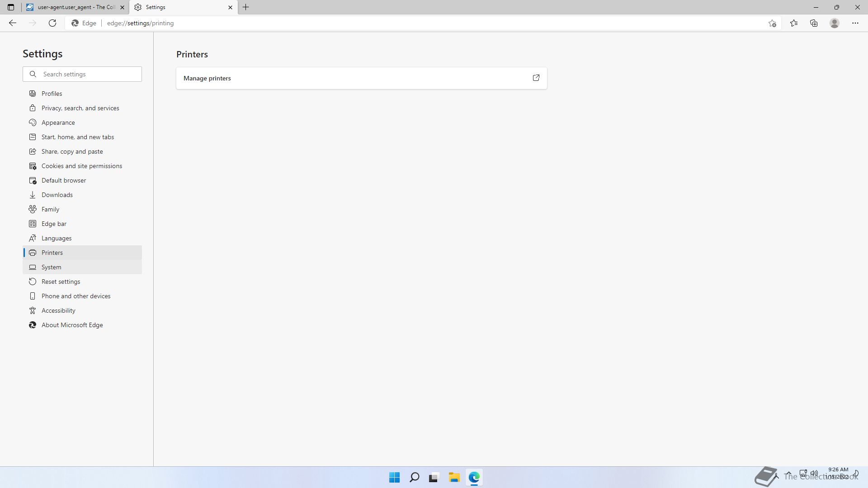Open Family settings

point(82,209)
